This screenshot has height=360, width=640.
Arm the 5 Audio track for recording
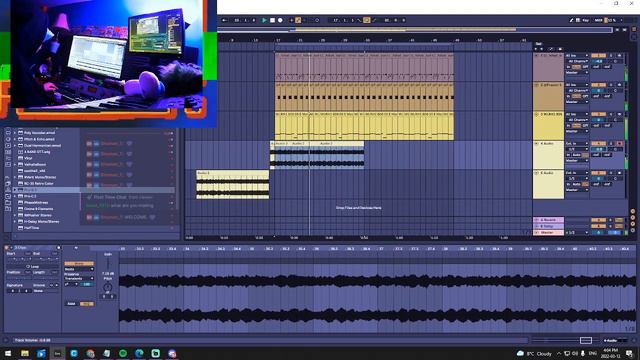tap(620, 173)
